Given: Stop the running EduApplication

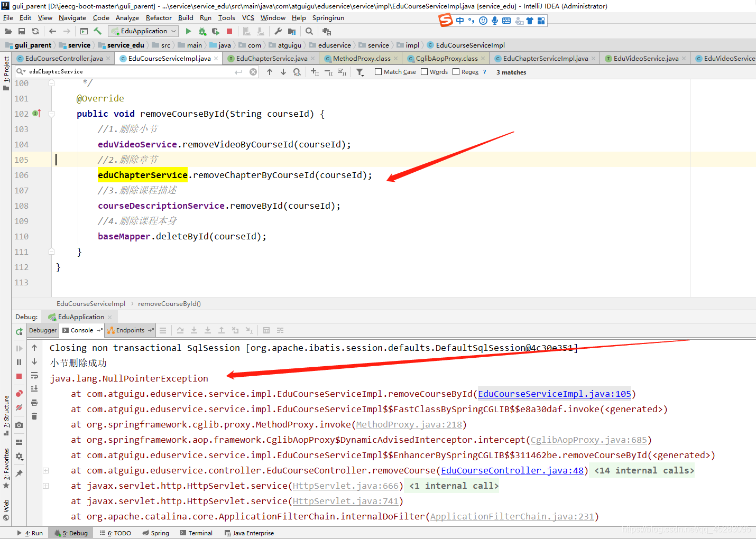Looking at the screenshot, I should point(229,31).
